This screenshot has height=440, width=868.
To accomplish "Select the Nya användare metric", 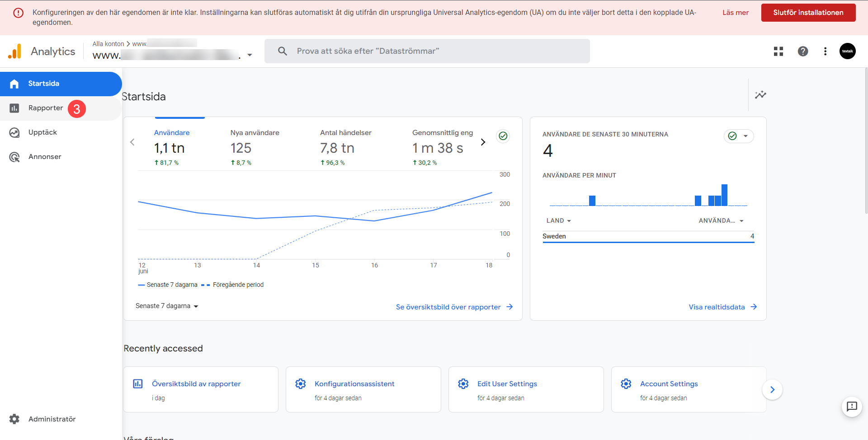I will [x=255, y=133].
